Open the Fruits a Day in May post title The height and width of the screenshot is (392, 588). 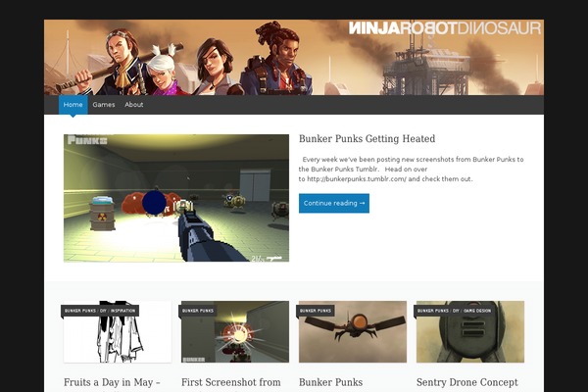pyautogui.click(x=112, y=382)
